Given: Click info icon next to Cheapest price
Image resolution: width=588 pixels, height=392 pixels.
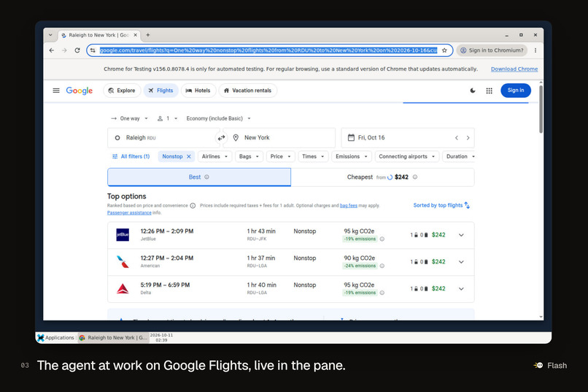Looking at the screenshot, I should (415, 177).
